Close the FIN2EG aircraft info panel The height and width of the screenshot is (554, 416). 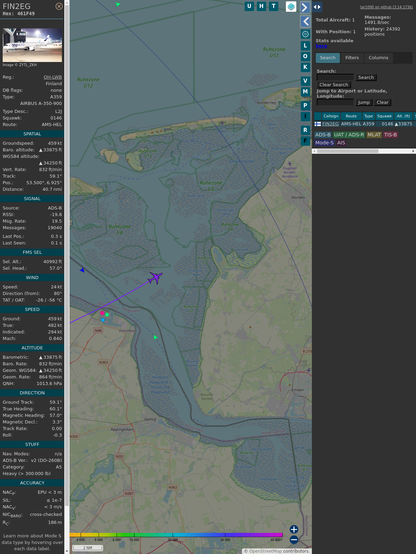(59, 6)
